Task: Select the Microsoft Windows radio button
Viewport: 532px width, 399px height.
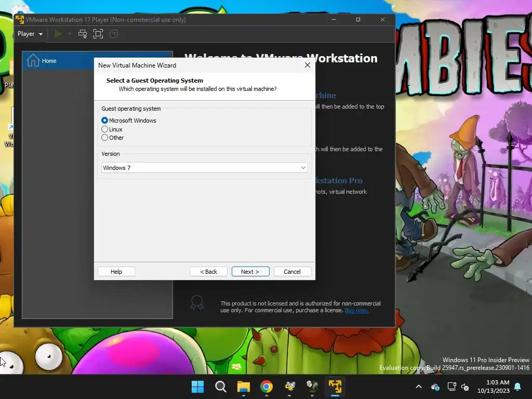Action: tap(104, 121)
